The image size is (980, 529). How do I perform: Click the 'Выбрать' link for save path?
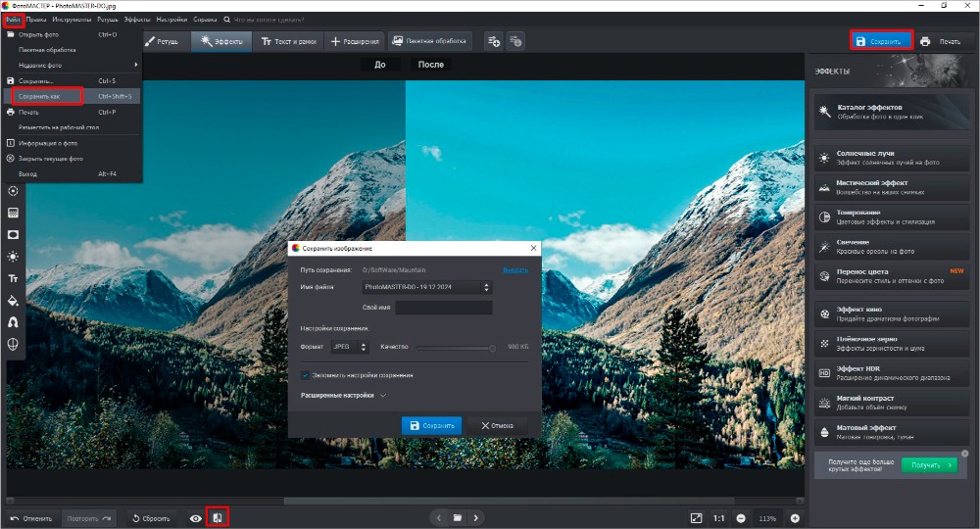[x=515, y=269]
